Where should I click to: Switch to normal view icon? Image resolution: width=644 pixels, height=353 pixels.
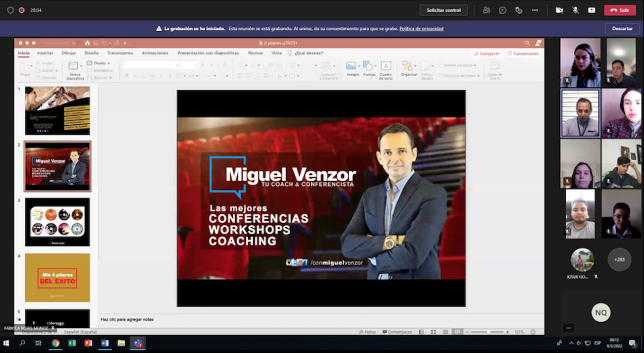(422, 332)
